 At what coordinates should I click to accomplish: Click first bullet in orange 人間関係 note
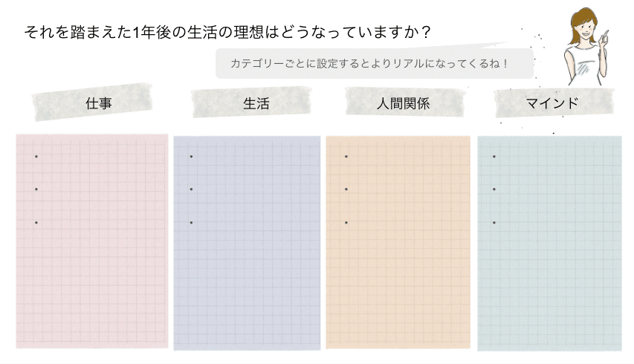click(x=346, y=156)
